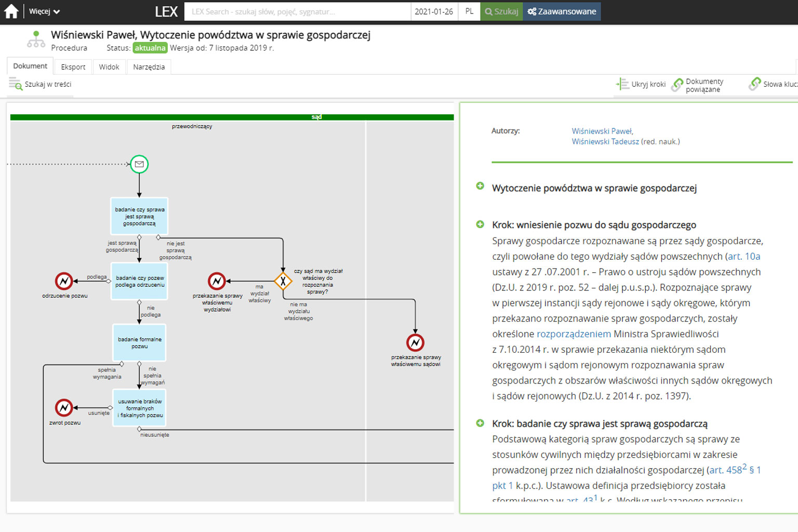Click Szukaj w treści search icon
The height and width of the screenshot is (532, 798).
(x=16, y=84)
